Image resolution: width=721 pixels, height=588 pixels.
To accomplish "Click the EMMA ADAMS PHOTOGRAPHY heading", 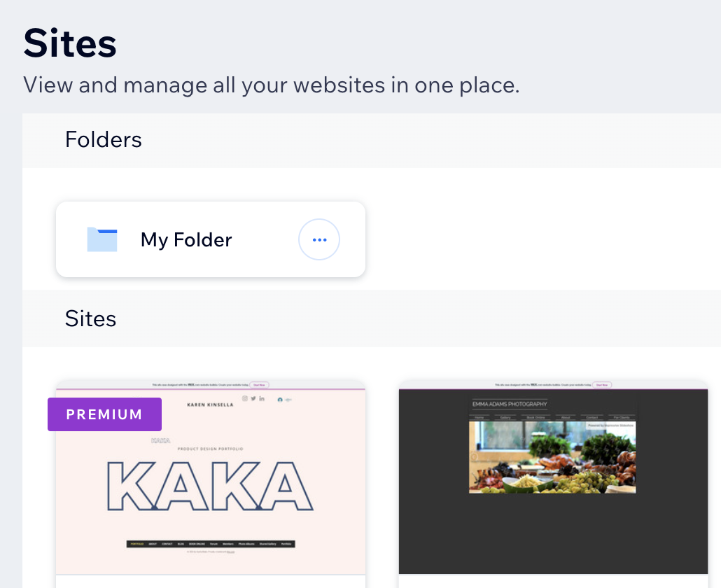I will 510,404.
